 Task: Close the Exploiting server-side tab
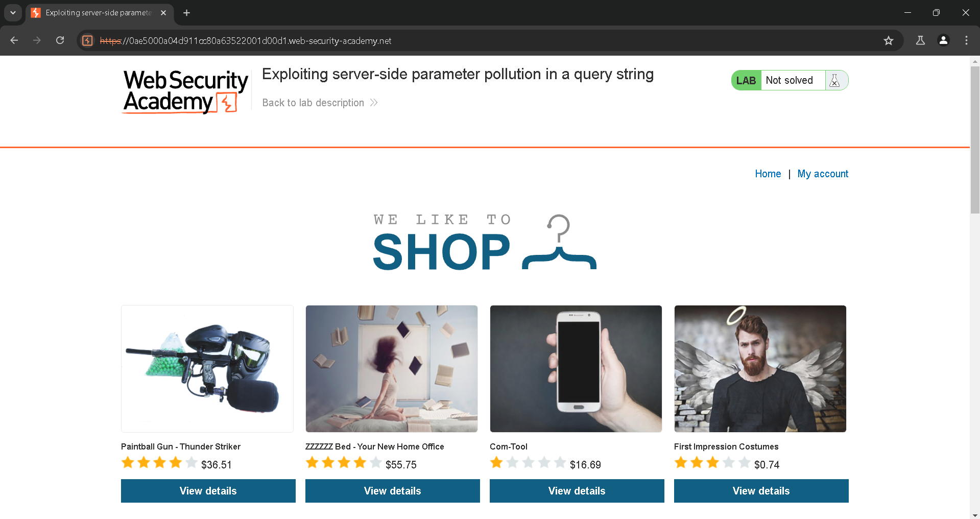click(163, 13)
